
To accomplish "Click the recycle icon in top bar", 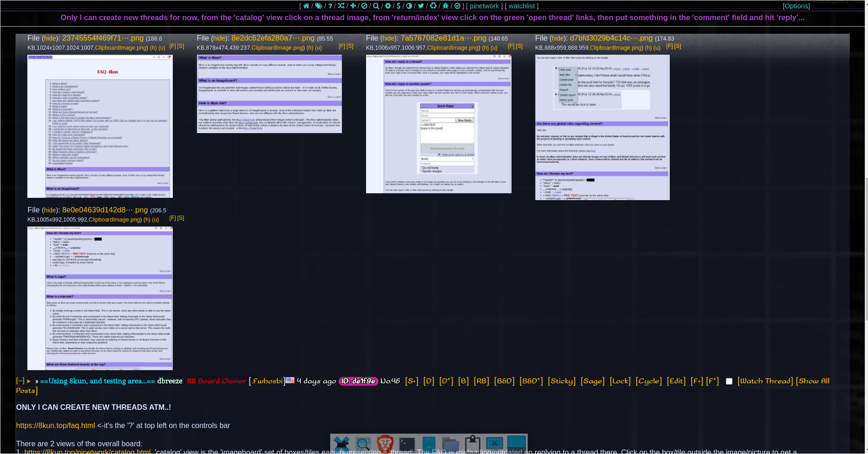I will [434, 6].
